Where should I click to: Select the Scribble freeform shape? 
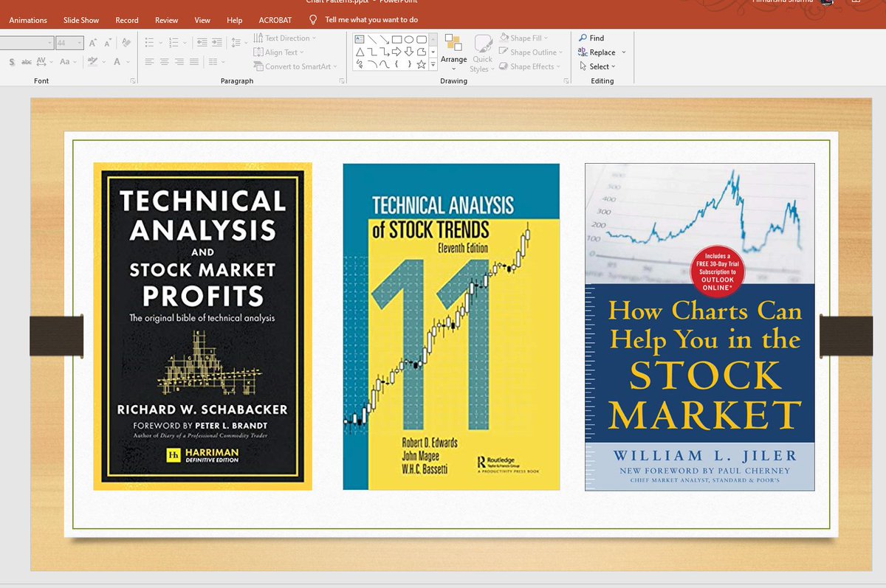click(360, 65)
